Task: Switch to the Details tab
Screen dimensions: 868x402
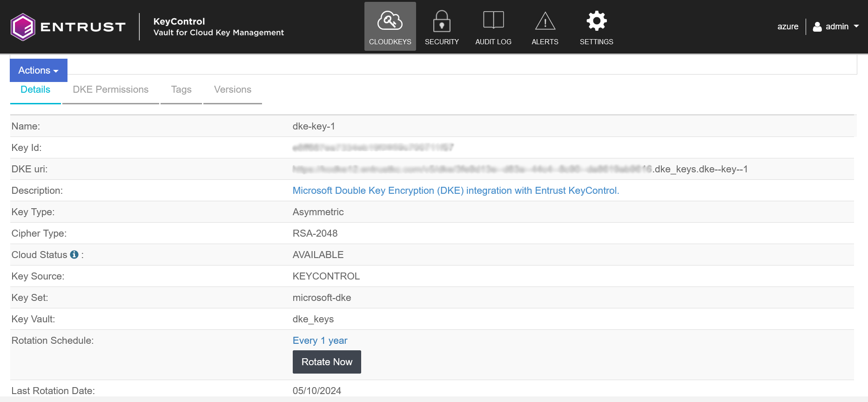Action: (x=35, y=89)
